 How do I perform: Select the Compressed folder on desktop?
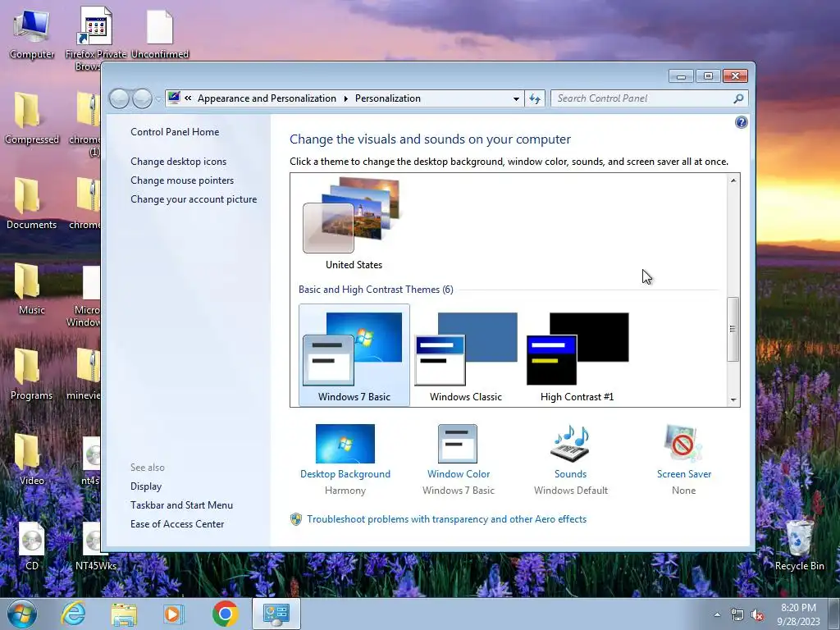point(32,119)
